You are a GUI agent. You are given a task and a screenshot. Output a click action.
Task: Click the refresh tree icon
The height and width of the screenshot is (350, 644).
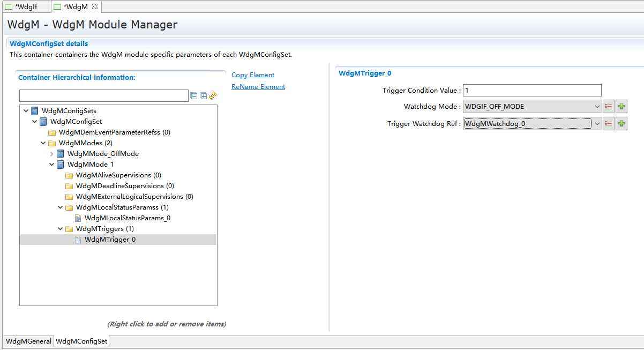[x=213, y=95]
